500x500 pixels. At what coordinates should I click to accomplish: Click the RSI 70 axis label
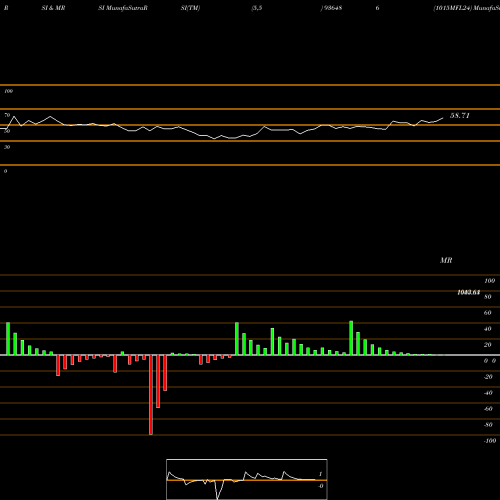7,115
